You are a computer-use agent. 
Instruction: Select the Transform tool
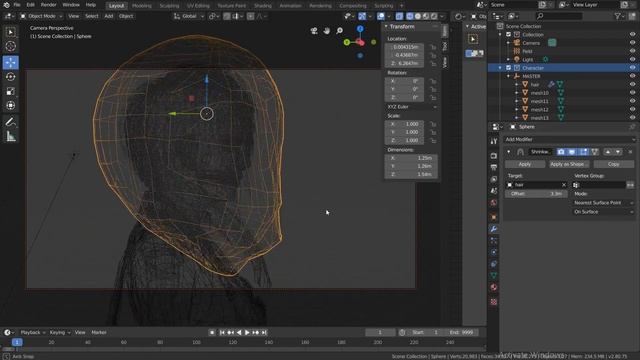(11, 105)
